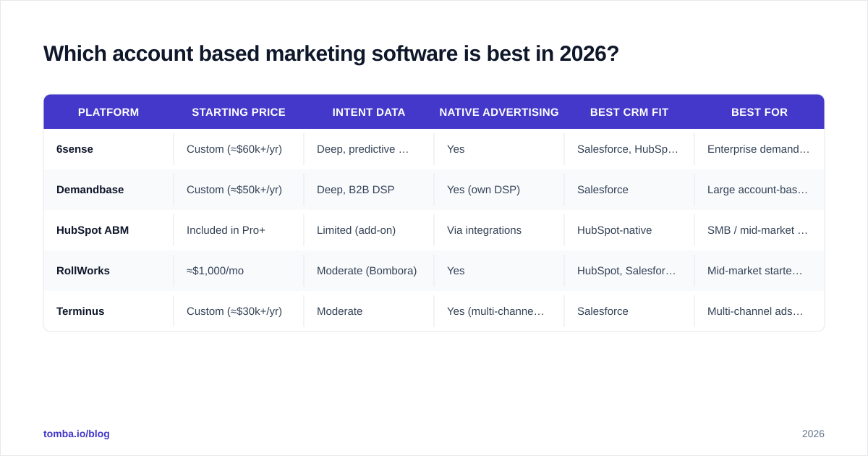868x456 pixels.
Task: Click the Custom (≈$50k+/yr) price cell
Action: click(239, 190)
